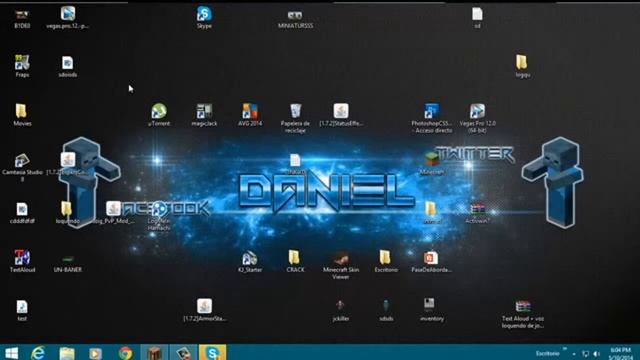
Task: Open the test audio file
Action: (x=22, y=307)
